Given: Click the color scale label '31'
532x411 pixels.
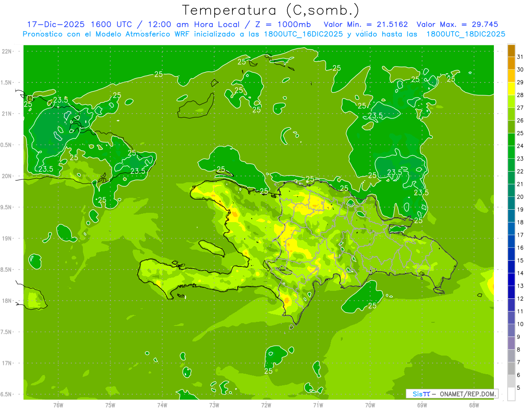Looking at the screenshot, I should tap(520, 57).
